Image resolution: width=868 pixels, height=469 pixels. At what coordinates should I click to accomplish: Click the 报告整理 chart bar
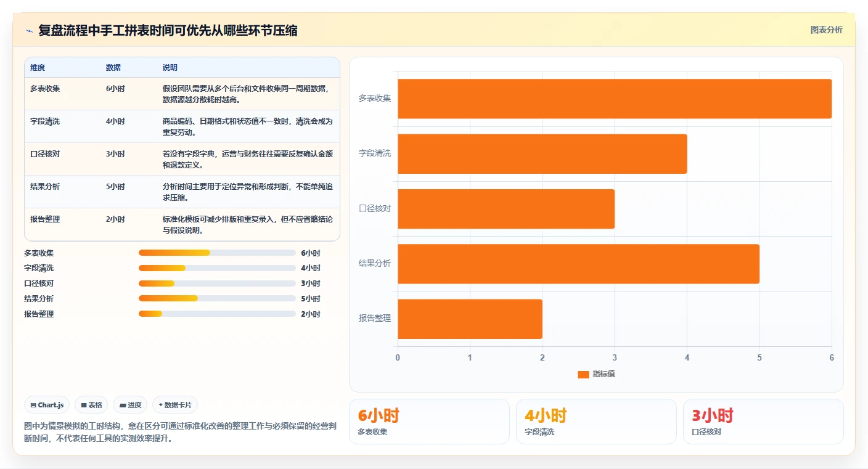pos(470,319)
